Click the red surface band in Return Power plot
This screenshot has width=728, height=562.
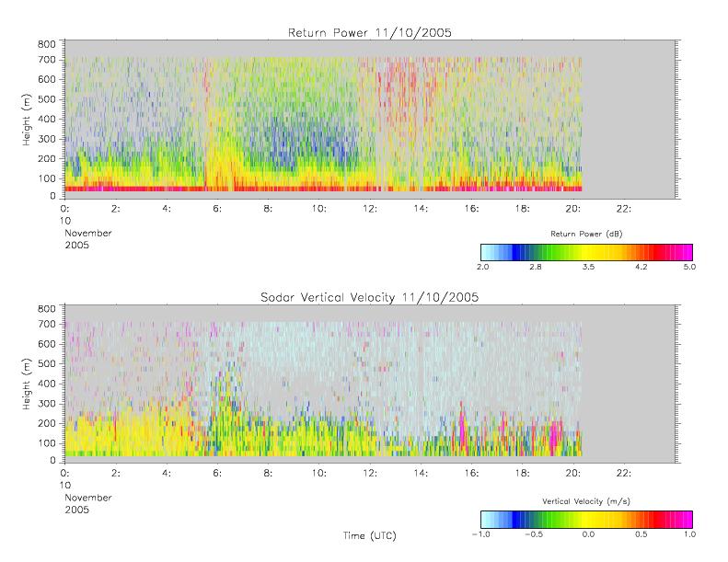tap(323, 189)
